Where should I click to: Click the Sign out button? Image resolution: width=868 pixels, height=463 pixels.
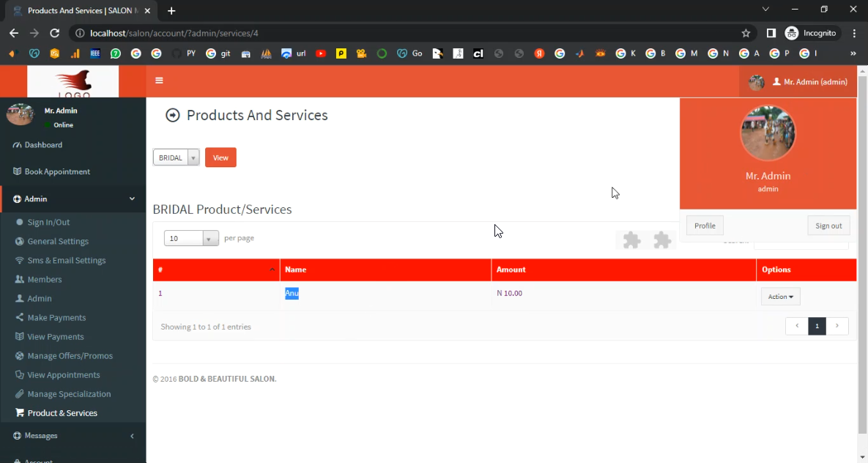point(828,226)
